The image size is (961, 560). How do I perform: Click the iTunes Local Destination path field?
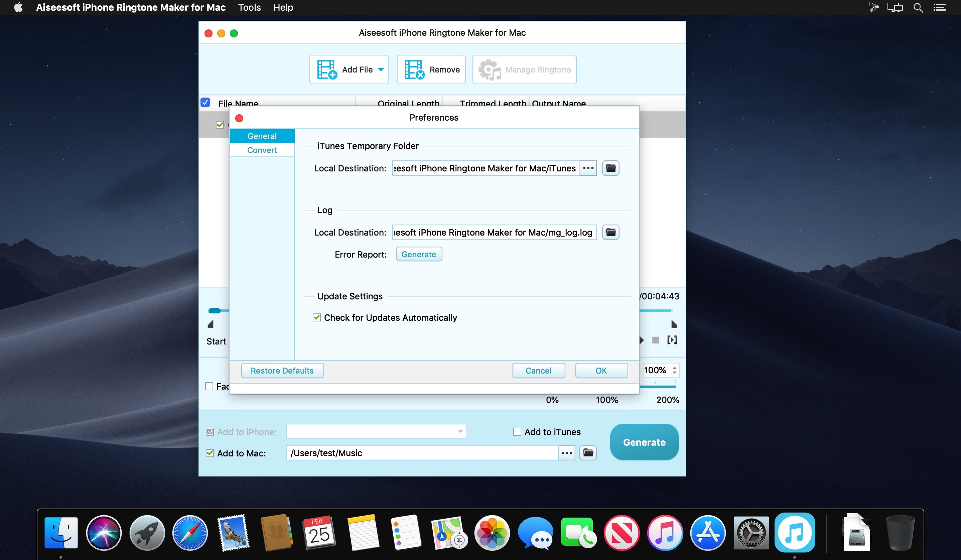pyautogui.click(x=486, y=168)
